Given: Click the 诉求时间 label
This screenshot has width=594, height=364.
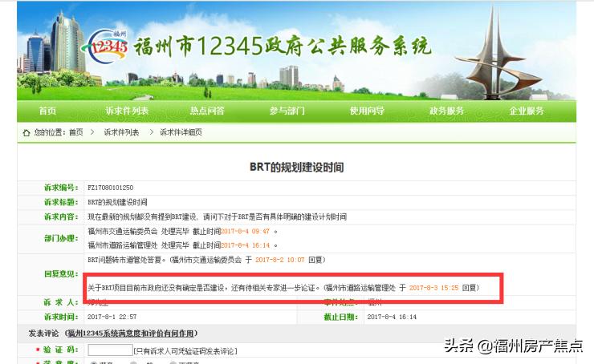Looking at the screenshot, I should [x=61, y=317].
